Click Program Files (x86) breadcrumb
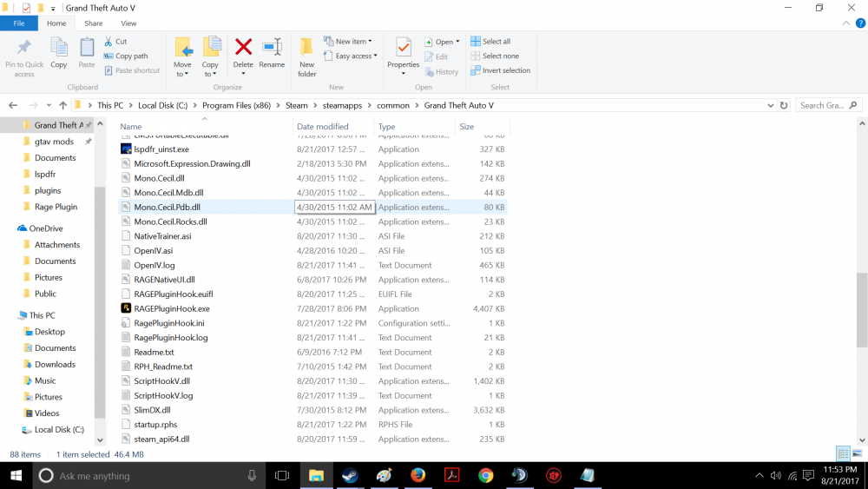 pos(236,105)
